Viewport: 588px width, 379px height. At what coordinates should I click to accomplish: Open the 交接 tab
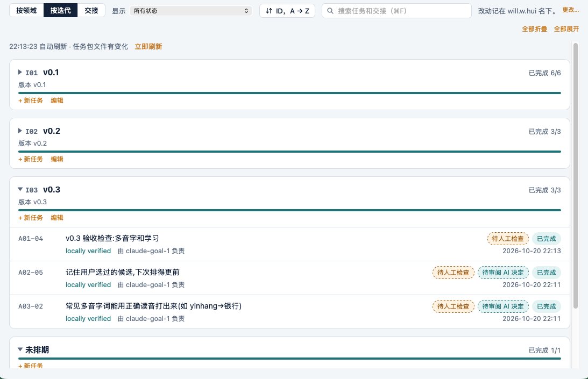[91, 11]
